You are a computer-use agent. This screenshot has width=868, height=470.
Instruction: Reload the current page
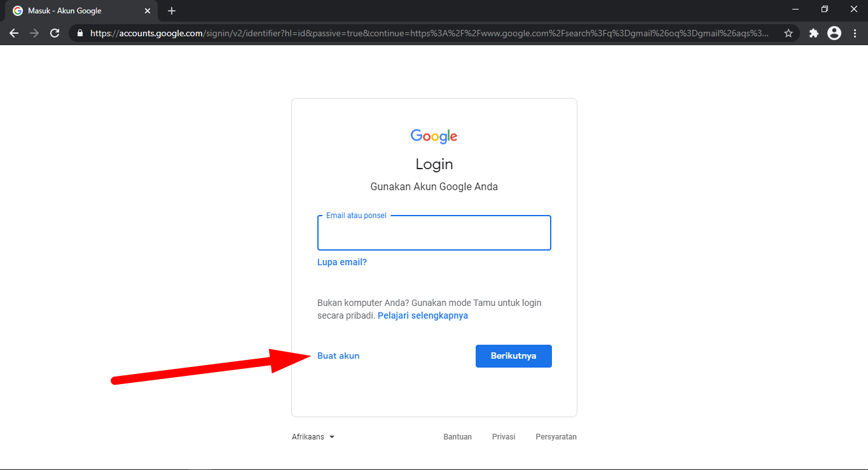55,33
